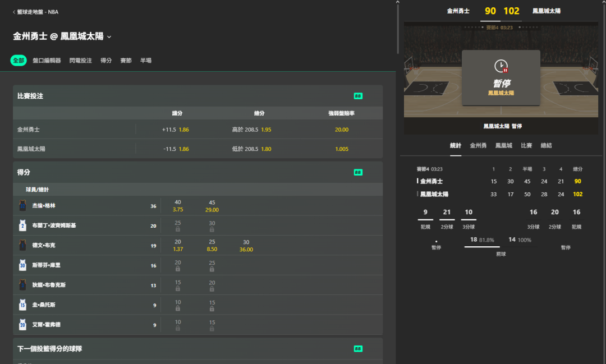Click the timeout clock icon on the court
The width and height of the screenshot is (606, 364).
pyautogui.click(x=501, y=66)
